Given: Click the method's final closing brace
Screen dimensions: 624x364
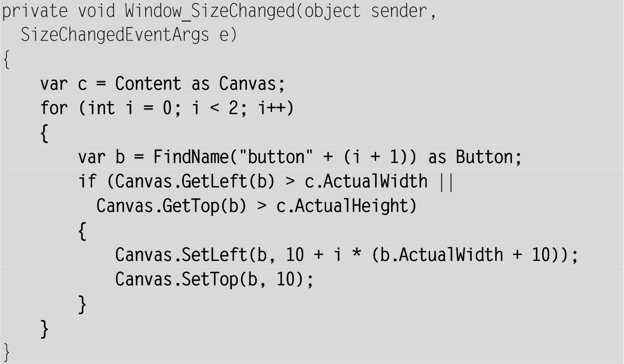Looking at the screenshot, I should tap(6, 352).
